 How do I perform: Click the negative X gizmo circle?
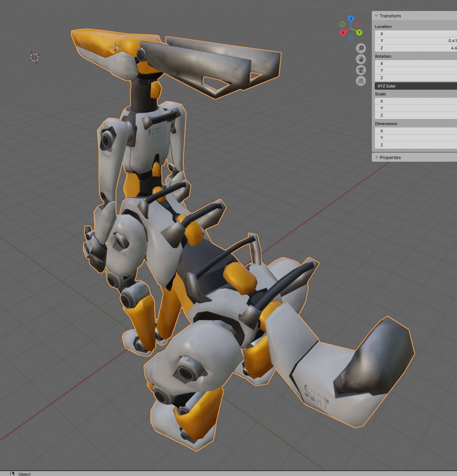point(359,24)
